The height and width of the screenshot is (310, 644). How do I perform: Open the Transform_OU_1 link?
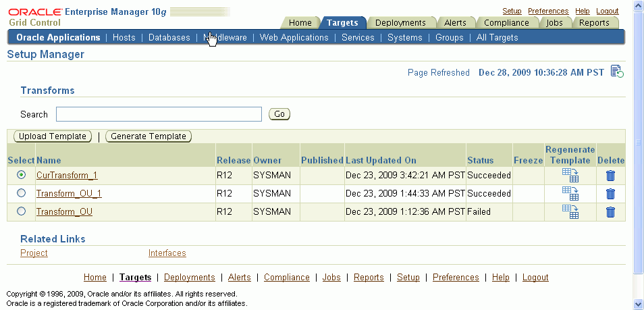point(69,193)
